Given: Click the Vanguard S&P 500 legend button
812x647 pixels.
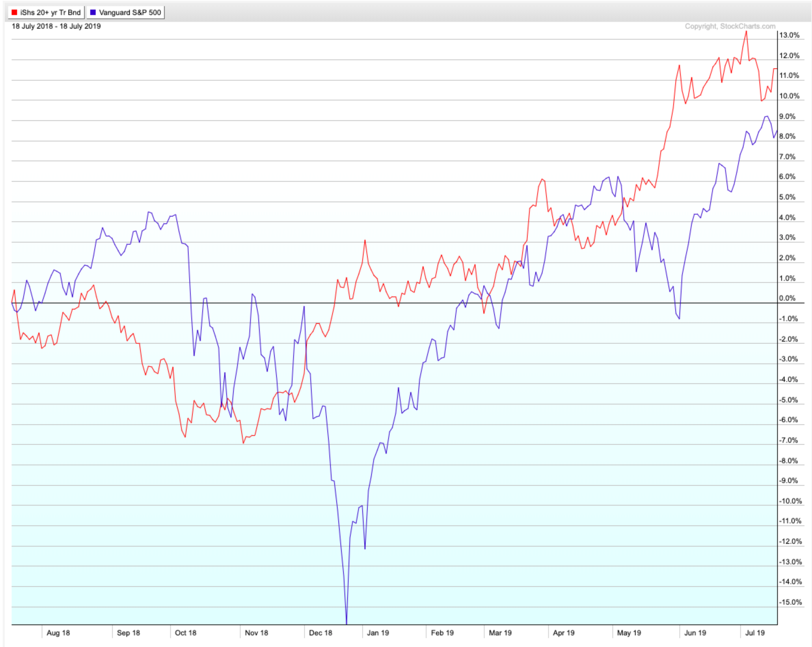Looking at the screenshot, I should [126, 12].
